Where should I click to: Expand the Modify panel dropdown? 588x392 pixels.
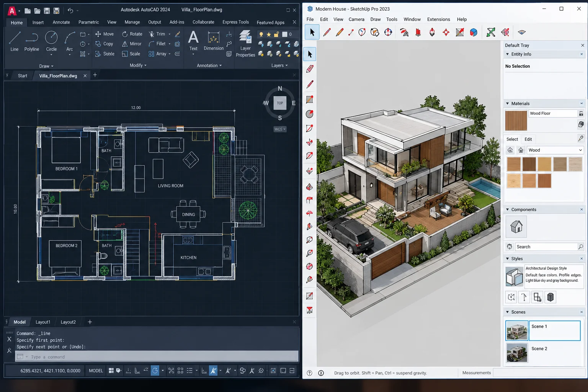click(138, 65)
